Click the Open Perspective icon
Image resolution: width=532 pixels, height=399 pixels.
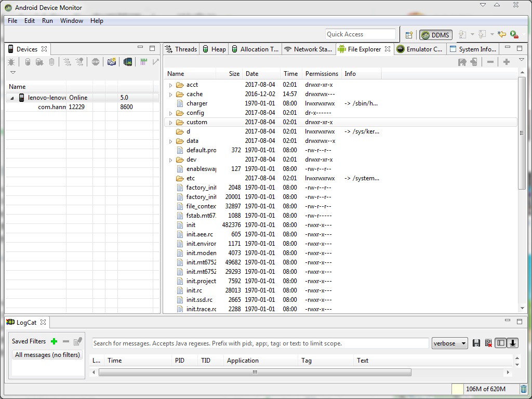[x=409, y=35]
